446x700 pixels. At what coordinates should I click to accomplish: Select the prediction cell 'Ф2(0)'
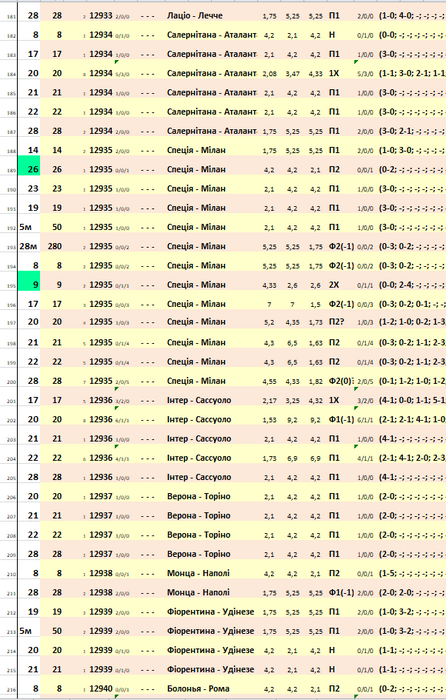pos(341,381)
